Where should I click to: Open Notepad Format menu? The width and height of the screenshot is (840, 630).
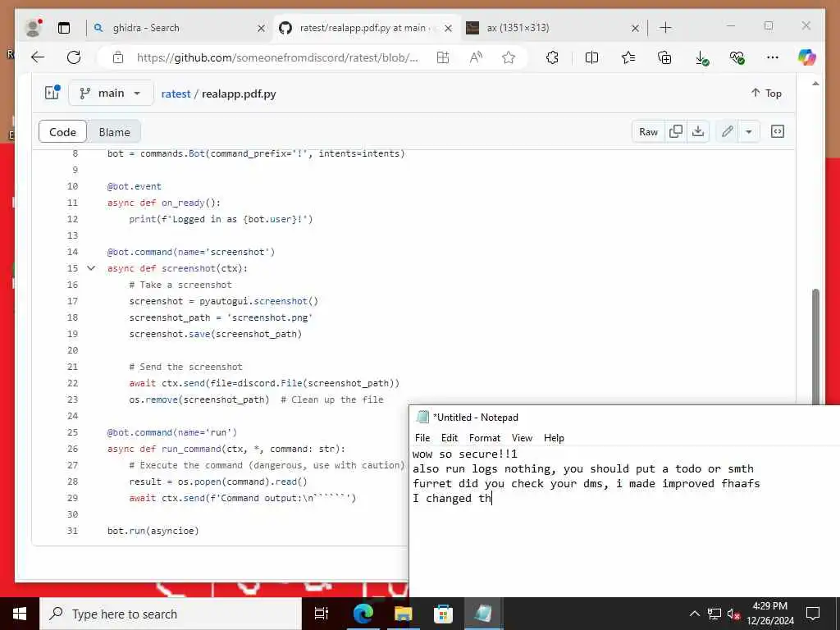point(484,438)
